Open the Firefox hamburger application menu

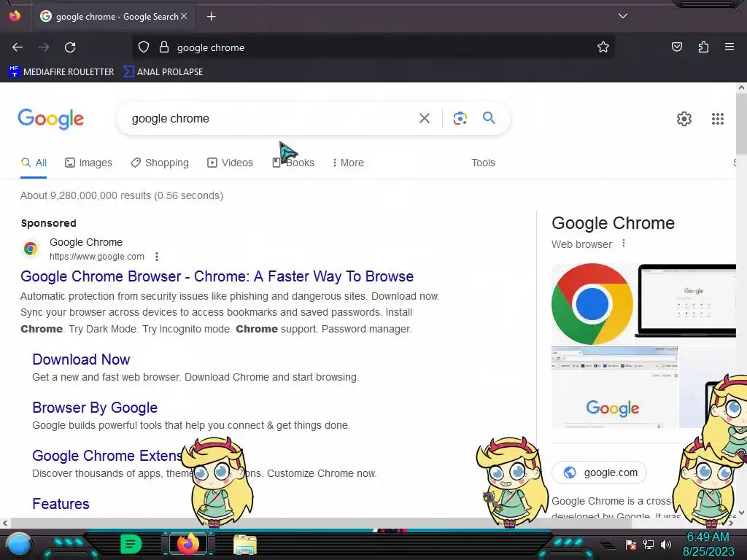tap(729, 47)
